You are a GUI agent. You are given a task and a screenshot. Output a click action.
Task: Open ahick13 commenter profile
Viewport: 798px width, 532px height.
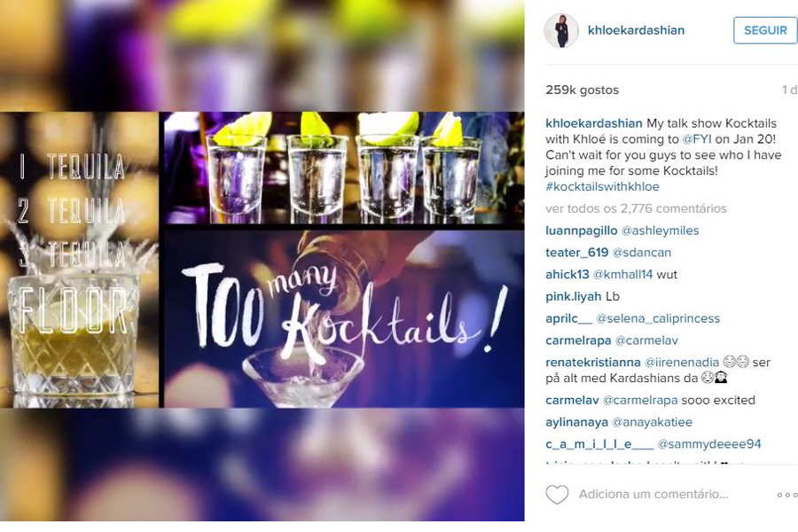[x=567, y=274]
